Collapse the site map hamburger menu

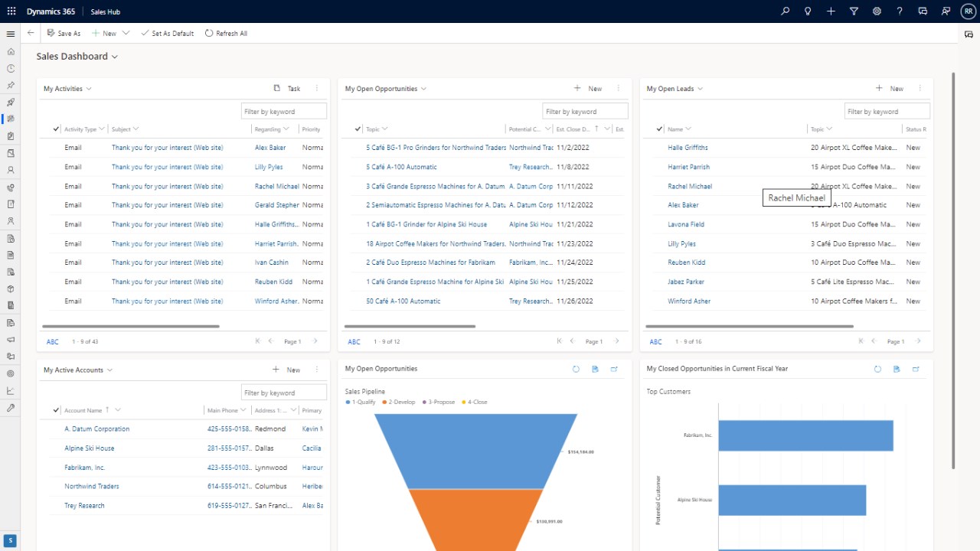[x=11, y=34]
